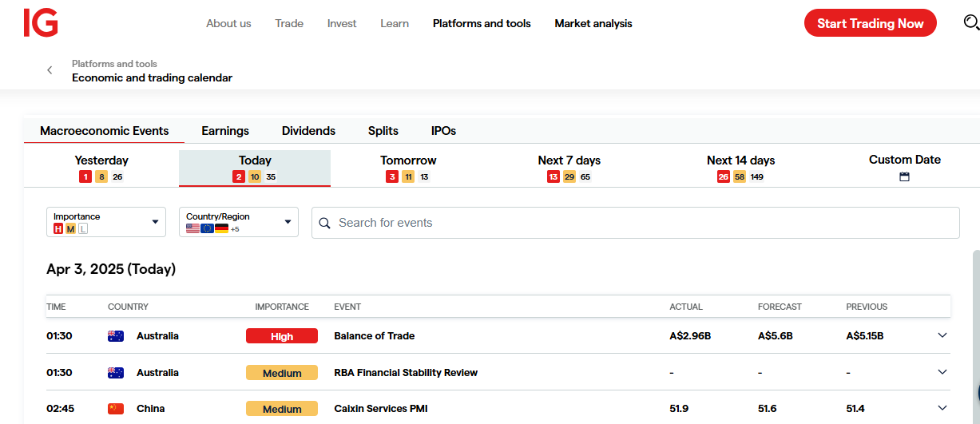The width and height of the screenshot is (980, 424).
Task: Select the Tomorrow date range
Action: (408, 167)
